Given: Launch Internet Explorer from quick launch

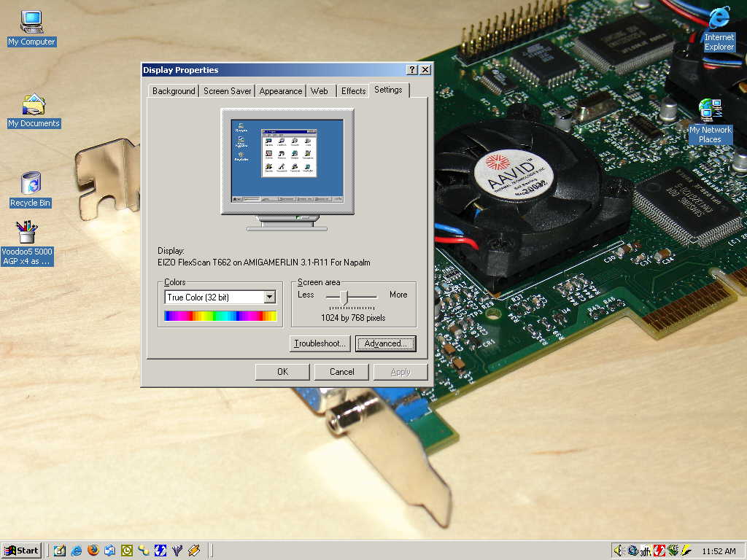Looking at the screenshot, I should click(x=76, y=551).
